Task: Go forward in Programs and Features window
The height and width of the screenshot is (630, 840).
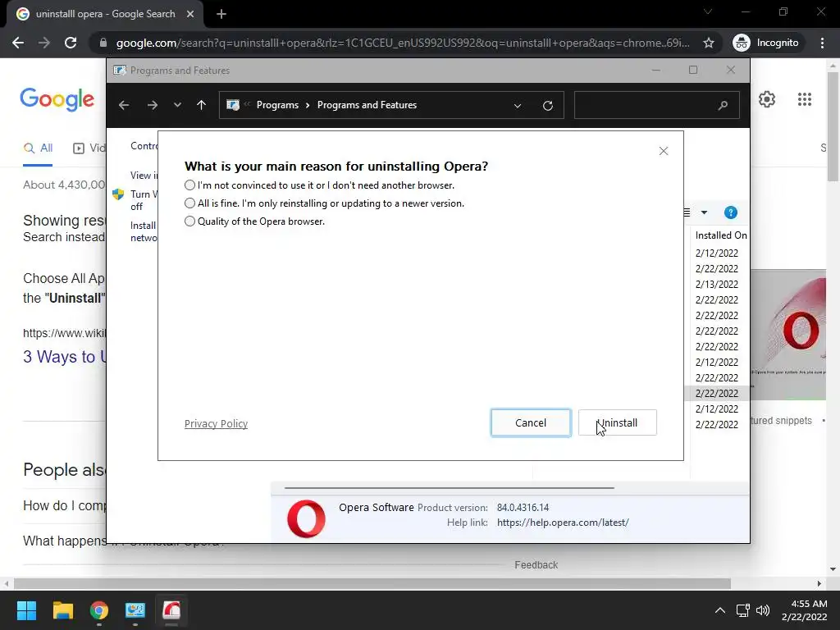Action: 152,105
